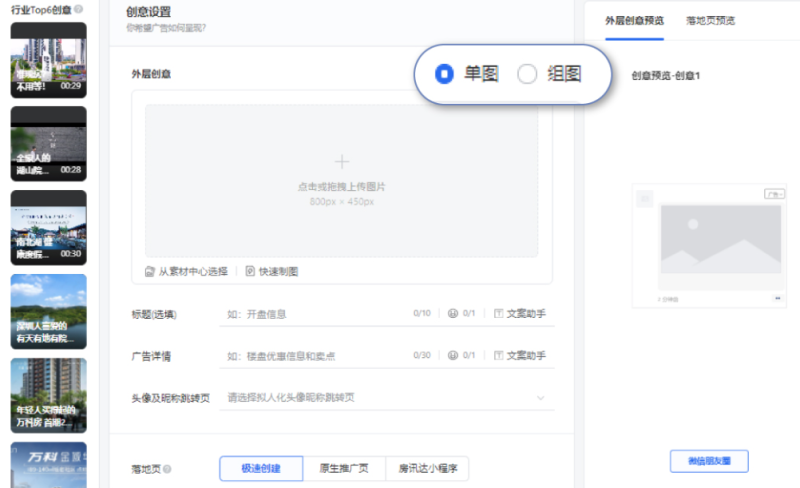Open 文案助手 for 标题 row

pyautogui.click(x=520, y=313)
